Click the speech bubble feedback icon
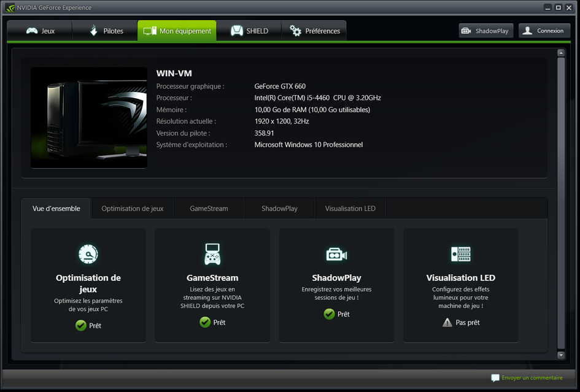The width and height of the screenshot is (580, 392). click(x=495, y=377)
